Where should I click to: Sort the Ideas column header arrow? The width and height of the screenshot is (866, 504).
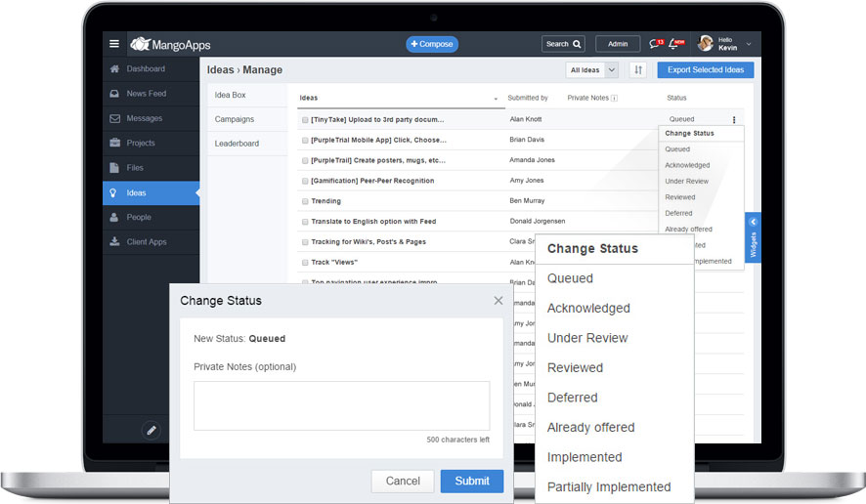pos(496,99)
